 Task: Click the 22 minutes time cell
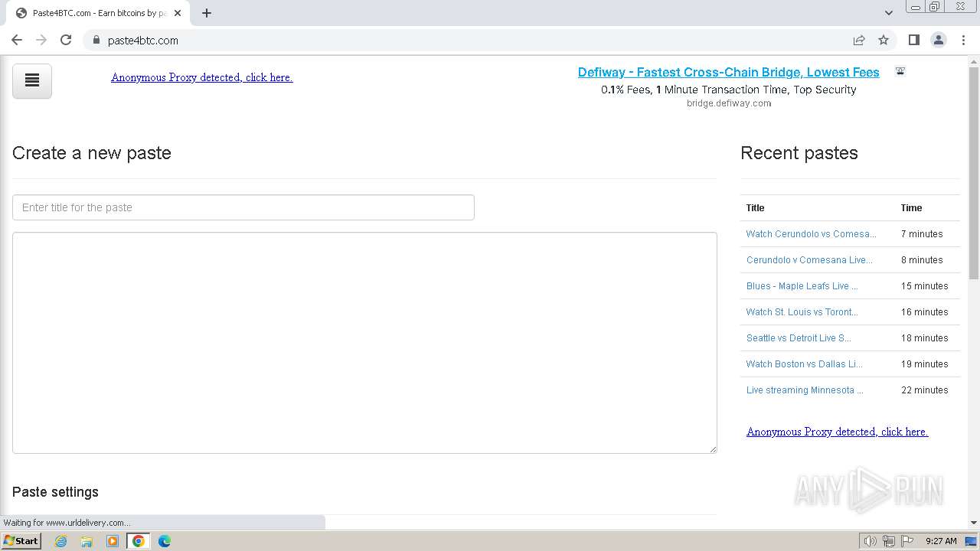click(924, 390)
